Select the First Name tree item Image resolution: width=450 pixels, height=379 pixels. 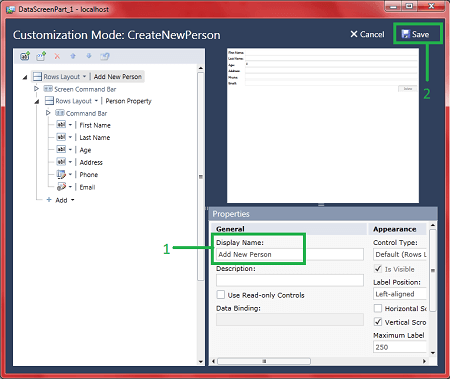pyautogui.click(x=95, y=125)
